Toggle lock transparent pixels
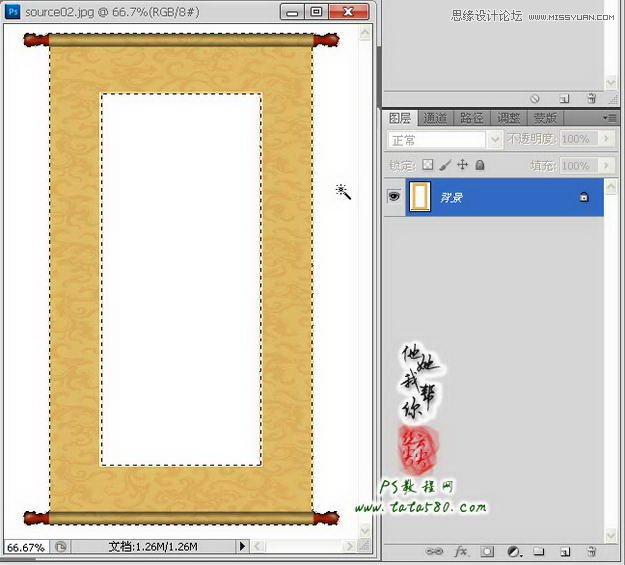 pyautogui.click(x=427, y=165)
